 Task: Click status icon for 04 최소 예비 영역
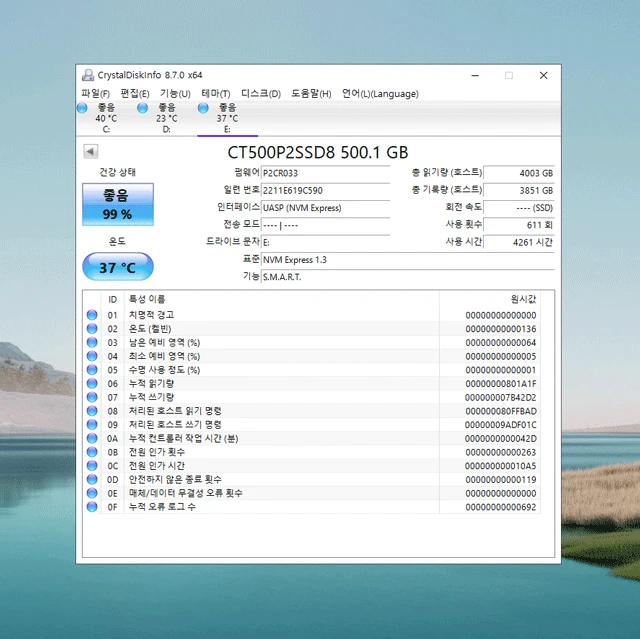point(92,356)
